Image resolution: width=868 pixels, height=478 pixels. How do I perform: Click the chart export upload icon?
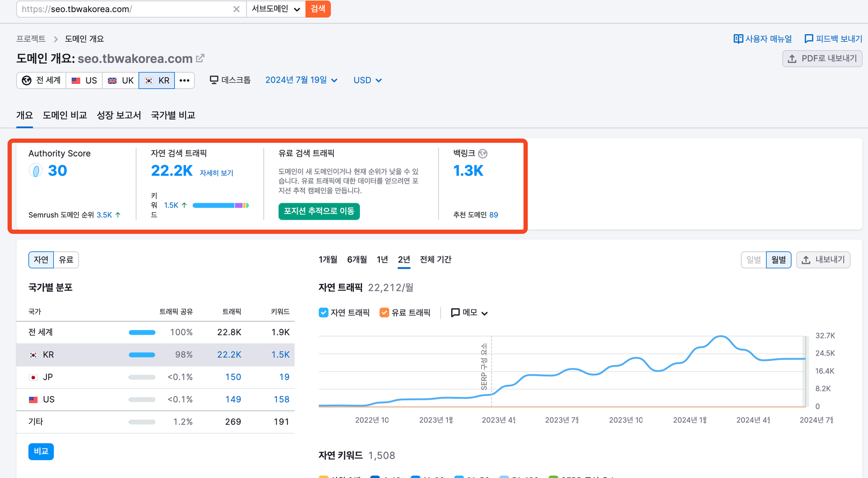[806, 260]
